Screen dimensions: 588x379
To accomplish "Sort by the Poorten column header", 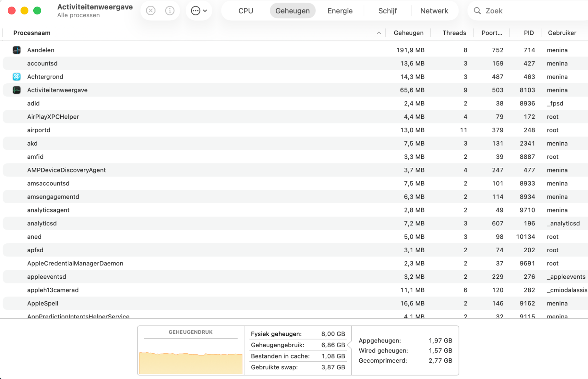I will [x=492, y=33].
